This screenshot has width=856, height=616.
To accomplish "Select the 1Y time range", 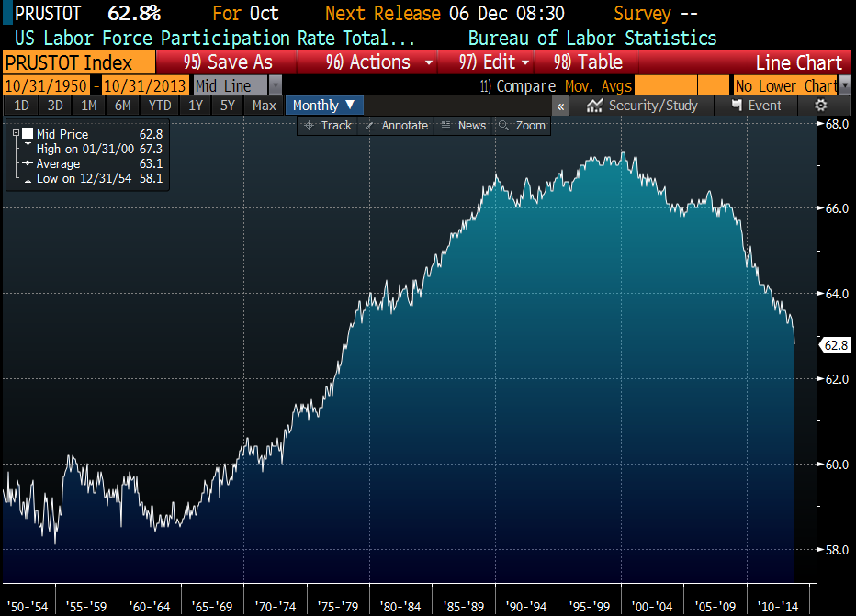I will [x=196, y=106].
